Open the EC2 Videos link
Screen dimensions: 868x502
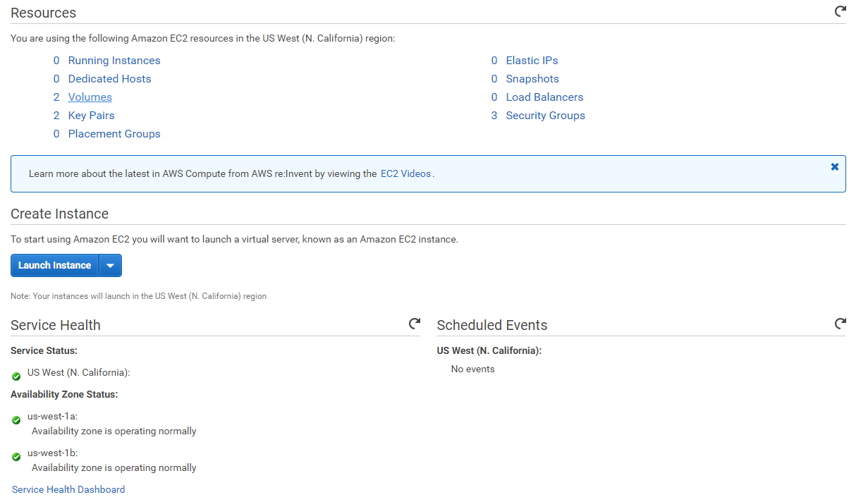pos(405,173)
